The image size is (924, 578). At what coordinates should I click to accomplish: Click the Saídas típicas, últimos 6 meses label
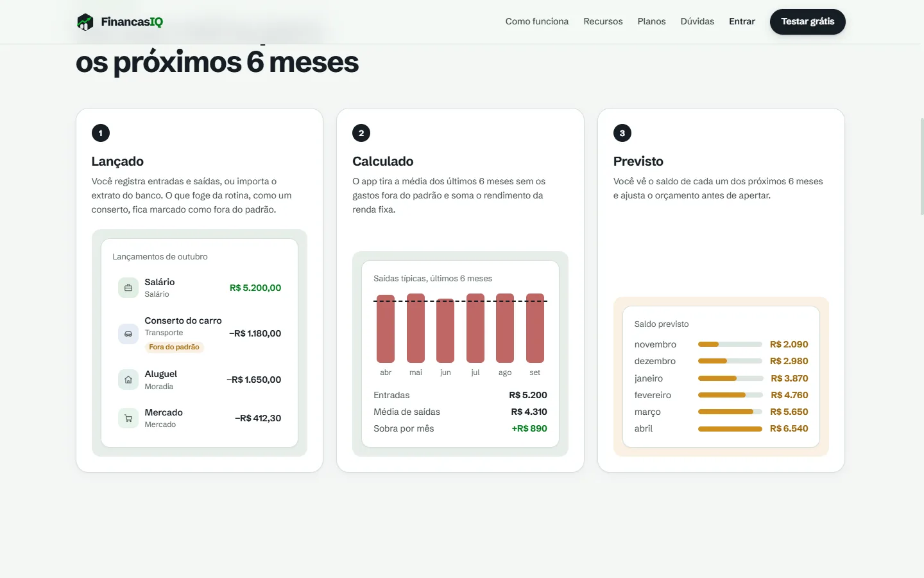coord(433,278)
